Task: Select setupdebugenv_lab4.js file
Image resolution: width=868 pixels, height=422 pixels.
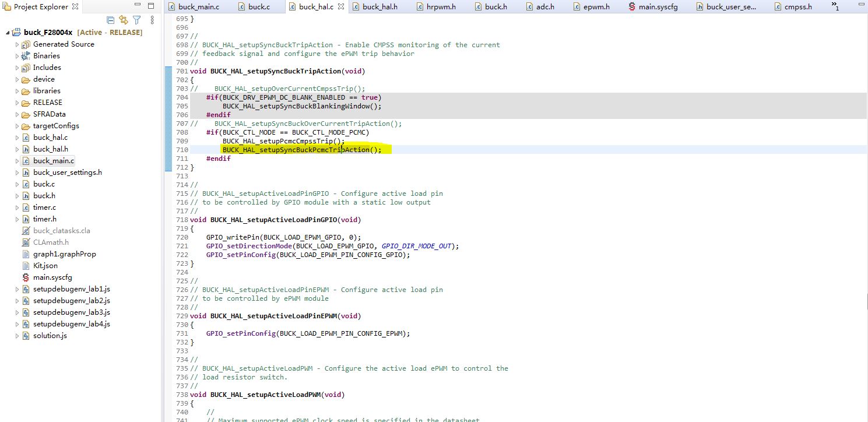Action: pyautogui.click(x=71, y=324)
